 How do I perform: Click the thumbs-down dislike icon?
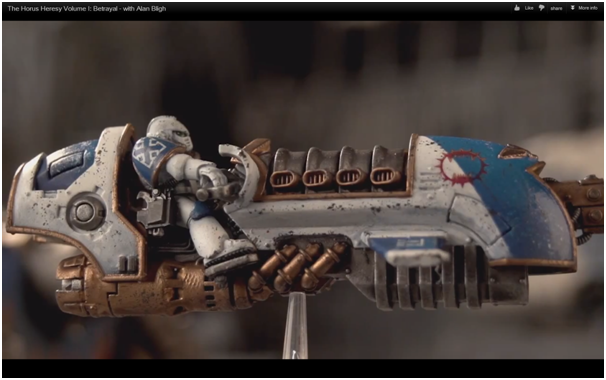(541, 8)
